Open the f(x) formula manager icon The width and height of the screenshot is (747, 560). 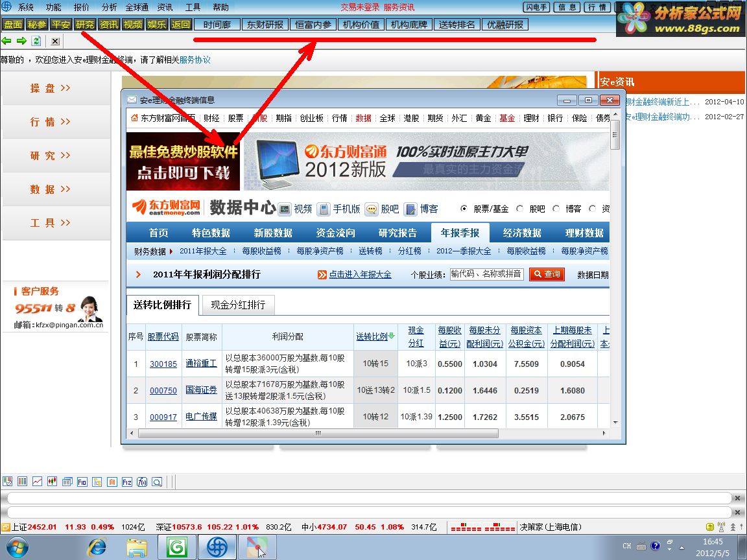point(142,482)
